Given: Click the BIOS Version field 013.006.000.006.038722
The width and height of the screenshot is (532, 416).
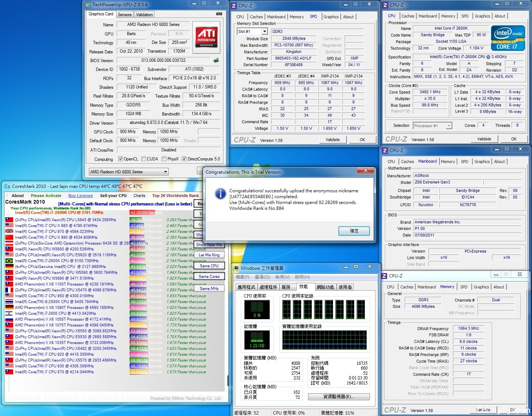Looking at the screenshot, I should 164,60.
